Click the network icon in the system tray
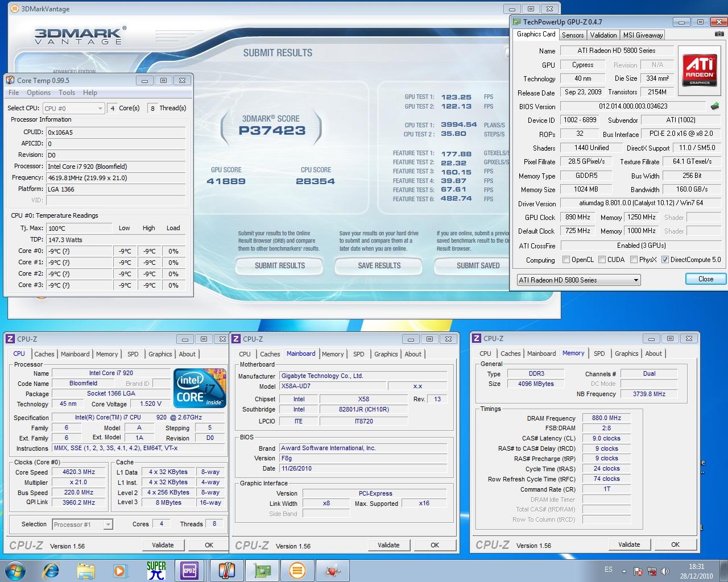Screen dimensions: 728x582 click(651, 571)
